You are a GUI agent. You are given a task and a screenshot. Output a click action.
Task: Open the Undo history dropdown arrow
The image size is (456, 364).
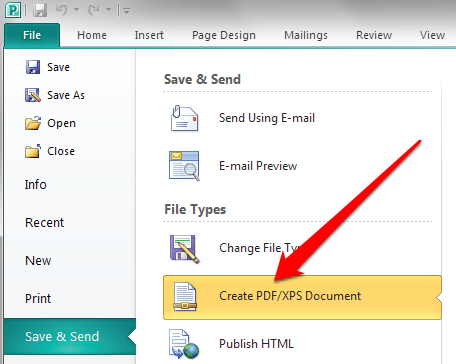pos(76,10)
